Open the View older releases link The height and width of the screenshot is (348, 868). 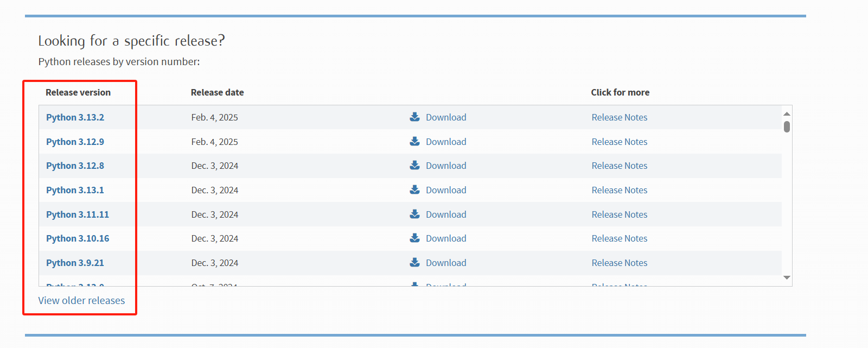click(81, 300)
